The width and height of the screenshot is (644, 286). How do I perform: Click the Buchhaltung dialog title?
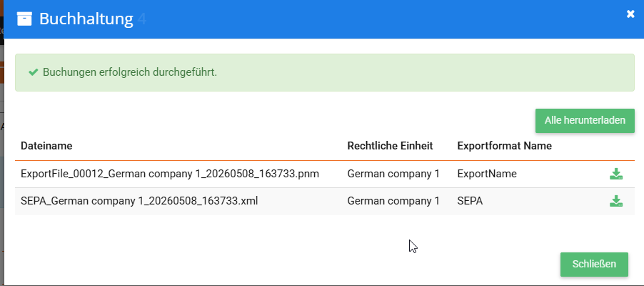click(86, 19)
